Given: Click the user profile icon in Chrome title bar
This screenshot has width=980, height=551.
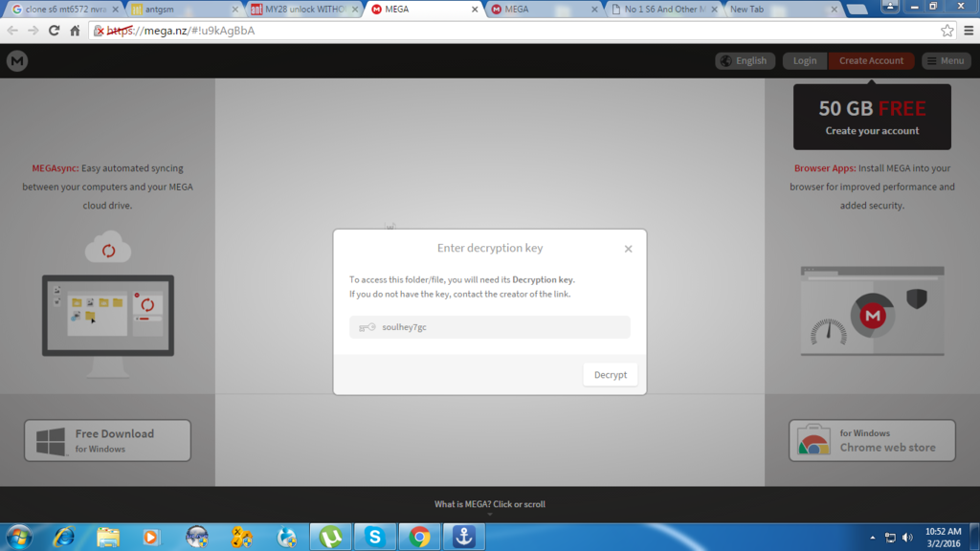Looking at the screenshot, I should 890,7.
